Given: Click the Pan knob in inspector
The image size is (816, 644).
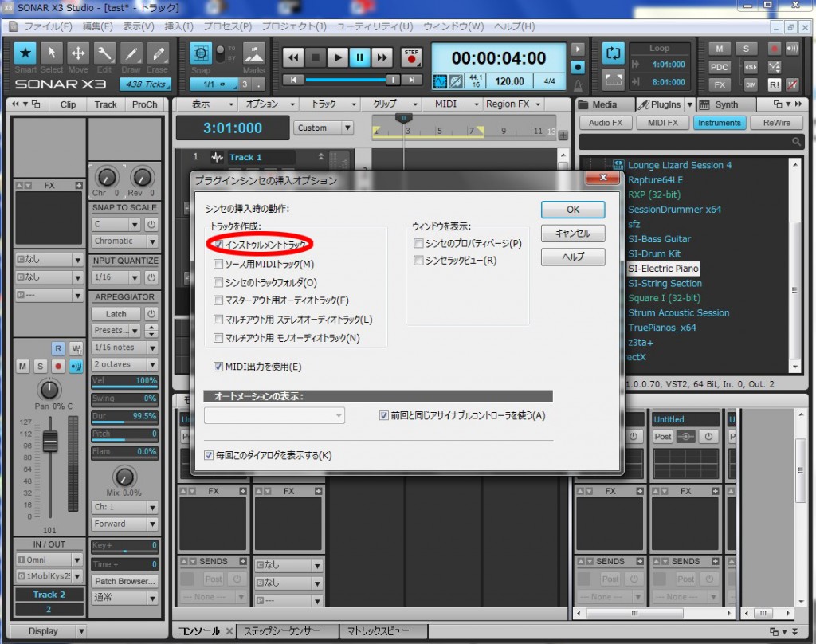Looking at the screenshot, I should tap(49, 390).
